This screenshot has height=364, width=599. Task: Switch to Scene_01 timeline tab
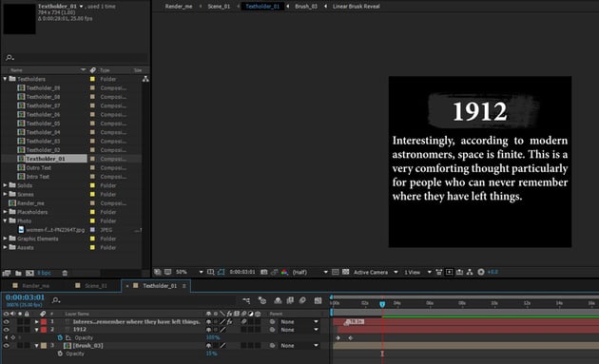tap(96, 286)
